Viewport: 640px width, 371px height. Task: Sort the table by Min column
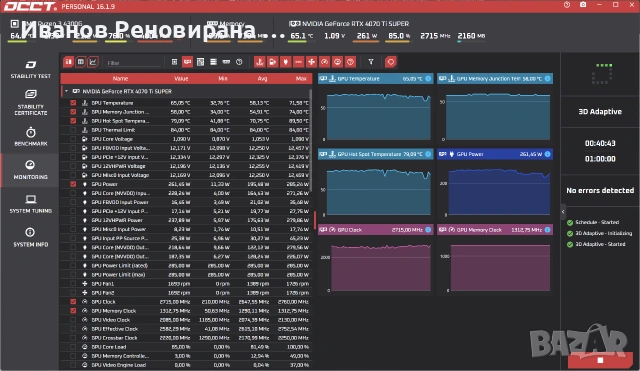click(x=223, y=78)
